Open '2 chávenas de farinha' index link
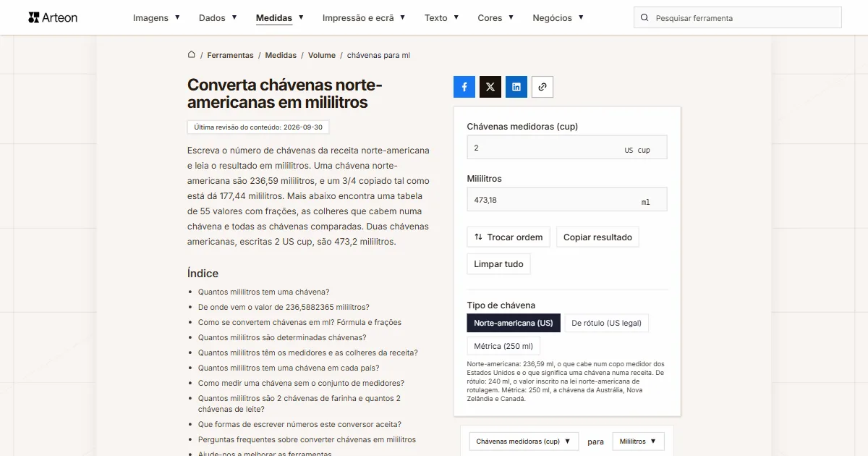This screenshot has width=868, height=456. coord(299,404)
